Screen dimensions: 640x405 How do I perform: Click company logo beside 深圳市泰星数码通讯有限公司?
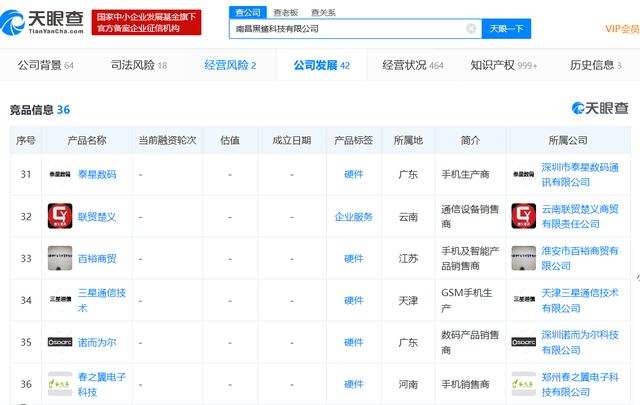tap(524, 174)
